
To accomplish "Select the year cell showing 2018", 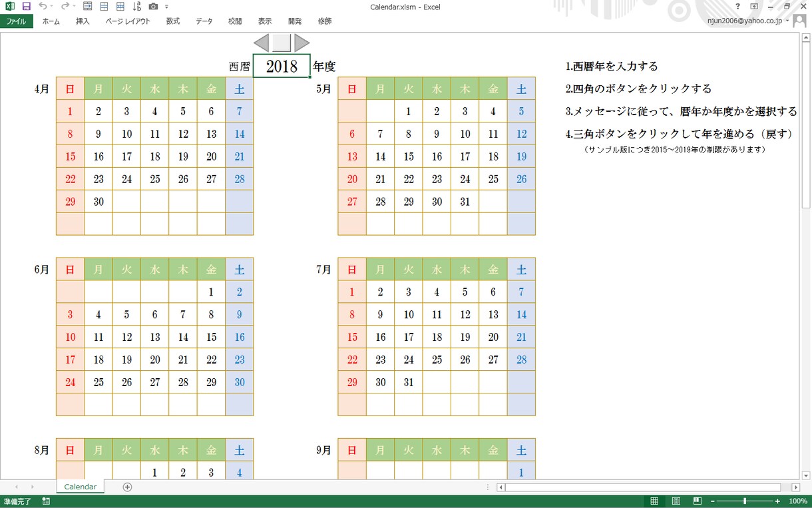I will click(282, 66).
